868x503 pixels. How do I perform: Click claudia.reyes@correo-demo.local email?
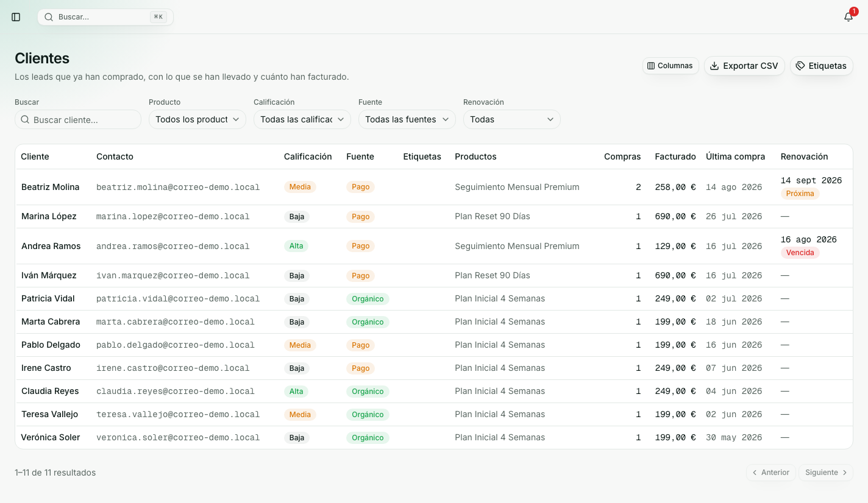click(x=176, y=391)
